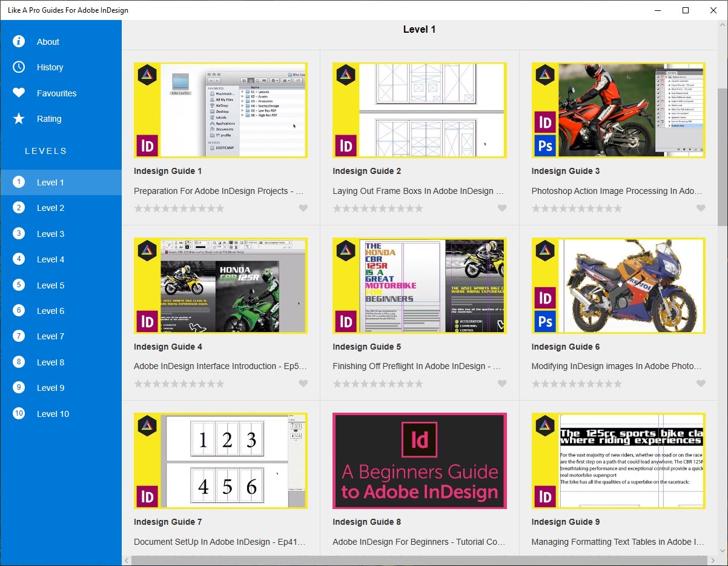This screenshot has width=728, height=566.
Task: Set star rating for Indesign Guide 6
Action: (x=577, y=384)
